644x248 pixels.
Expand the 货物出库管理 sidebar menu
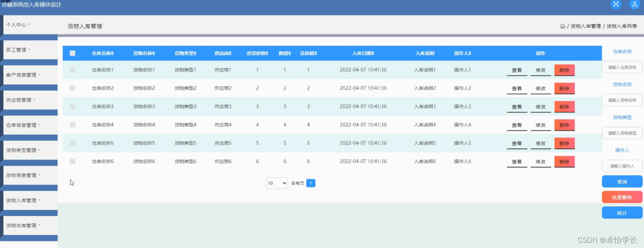(30, 226)
